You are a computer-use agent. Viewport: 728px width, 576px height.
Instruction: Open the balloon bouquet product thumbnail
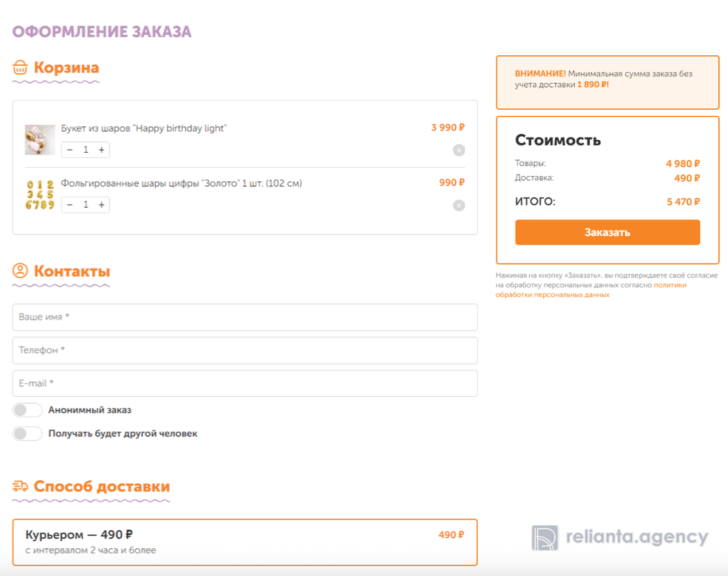pos(40,140)
